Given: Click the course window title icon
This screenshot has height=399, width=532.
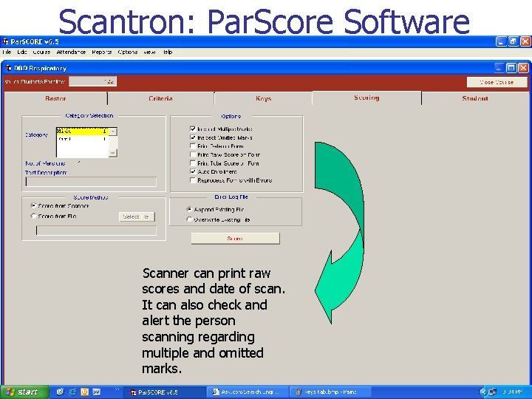Looking at the screenshot, I should pyautogui.click(x=9, y=68).
